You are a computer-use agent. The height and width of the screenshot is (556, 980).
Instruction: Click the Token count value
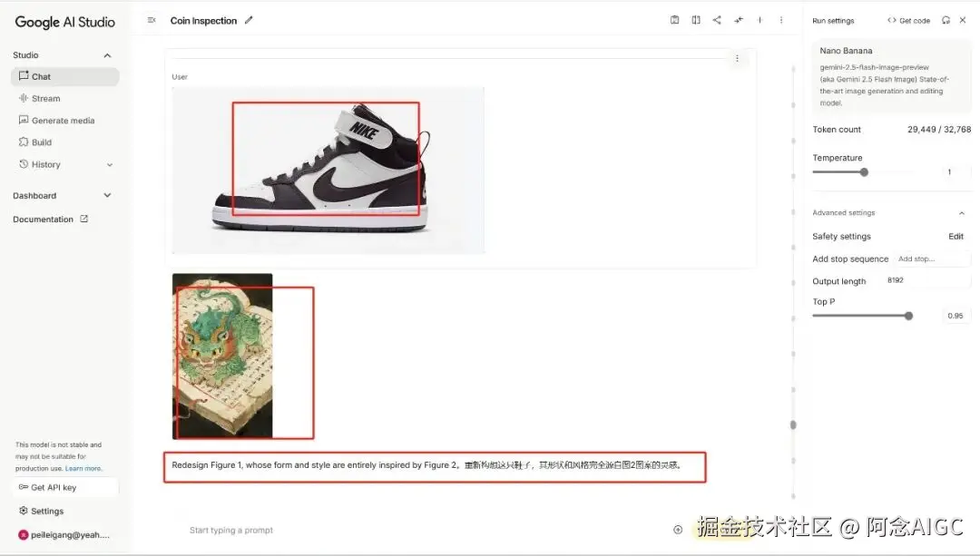939,130
